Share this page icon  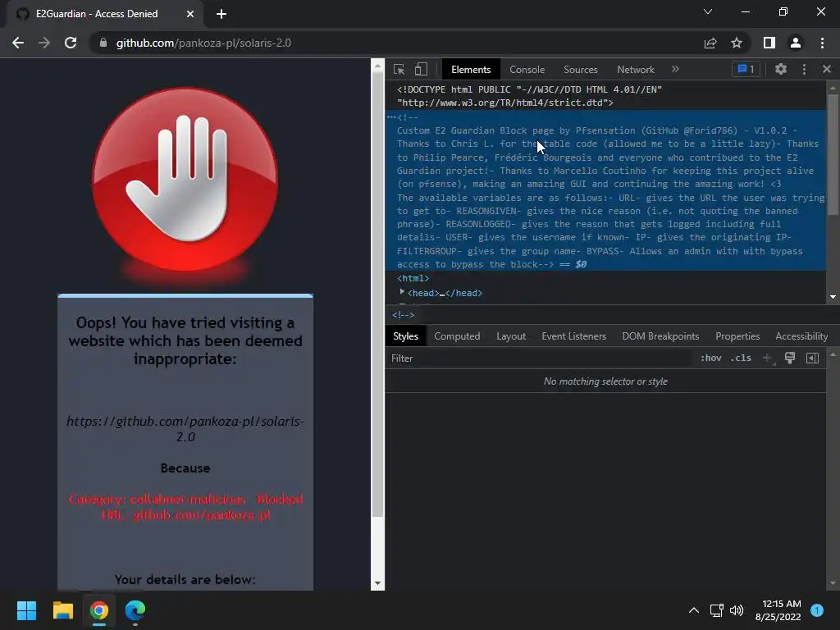tap(710, 43)
